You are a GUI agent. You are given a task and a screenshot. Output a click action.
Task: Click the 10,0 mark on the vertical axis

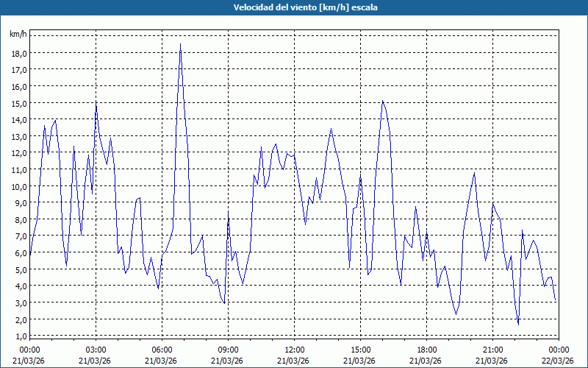pos(18,186)
